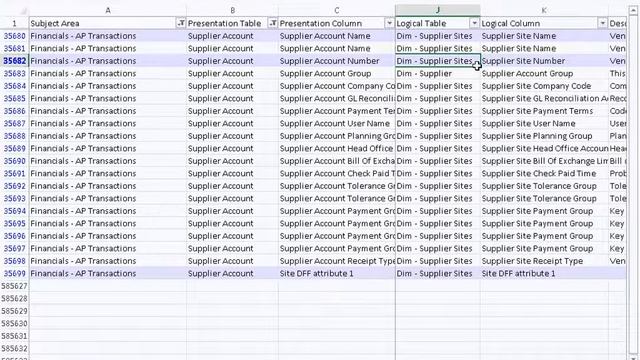Click the Subject Area cell in row 35683

pyautogui.click(x=108, y=73)
